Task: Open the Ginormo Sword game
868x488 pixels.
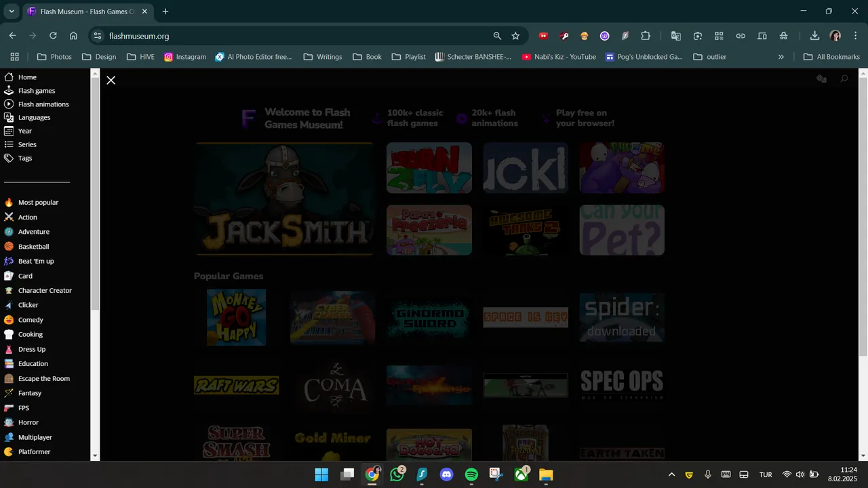Action: [429, 317]
